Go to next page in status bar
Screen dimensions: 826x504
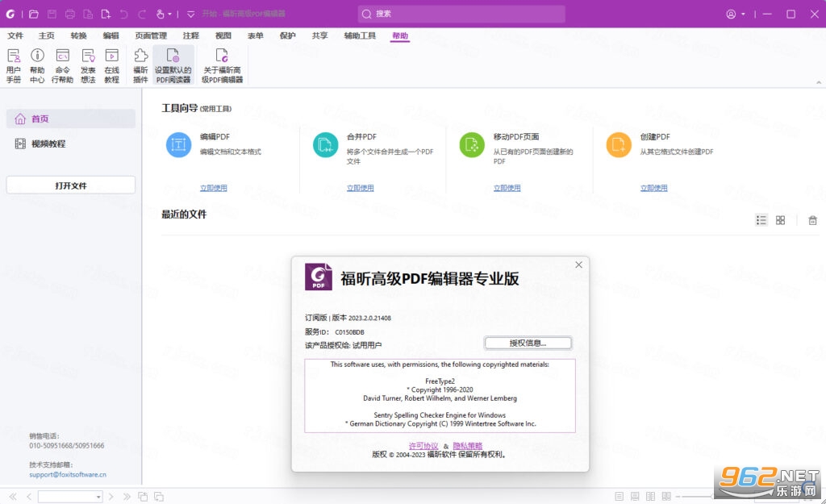click(x=111, y=497)
